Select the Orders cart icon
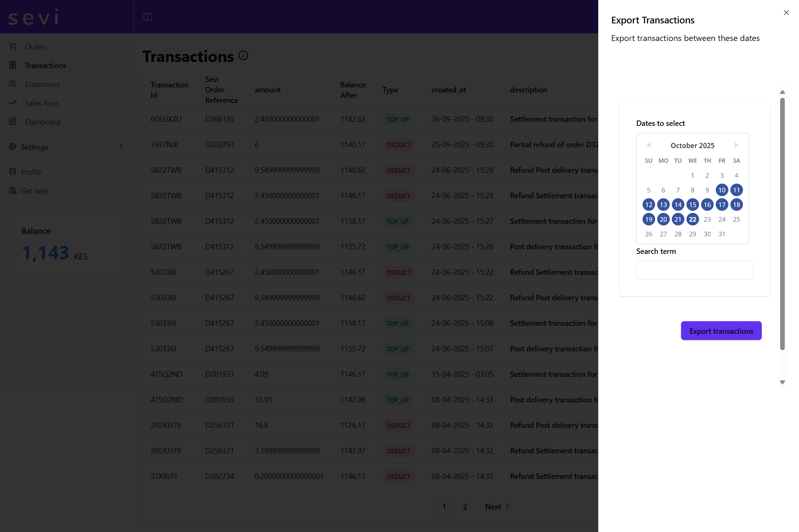The image size is (799, 532). pos(13,46)
